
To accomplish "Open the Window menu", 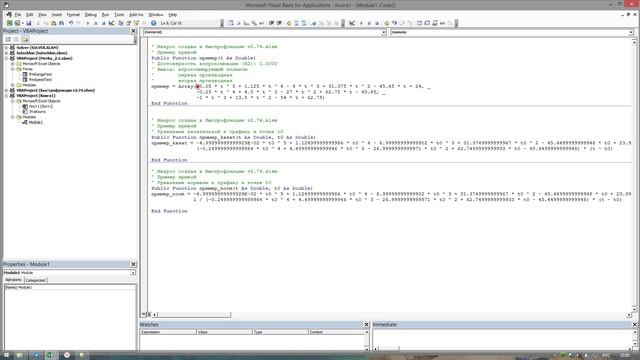I will (x=156, y=15).
